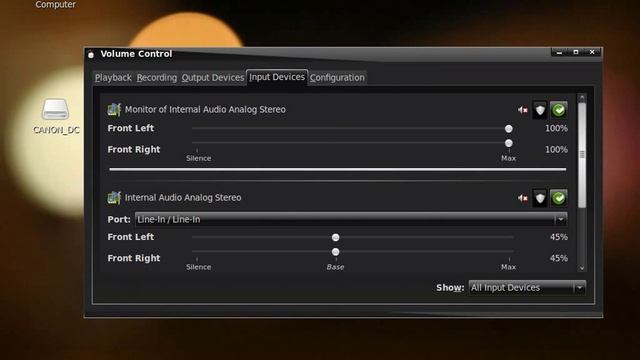Image resolution: width=640 pixels, height=360 pixels.
Task: Click the Base marker label under Internal Audio
Action: pyautogui.click(x=336, y=267)
